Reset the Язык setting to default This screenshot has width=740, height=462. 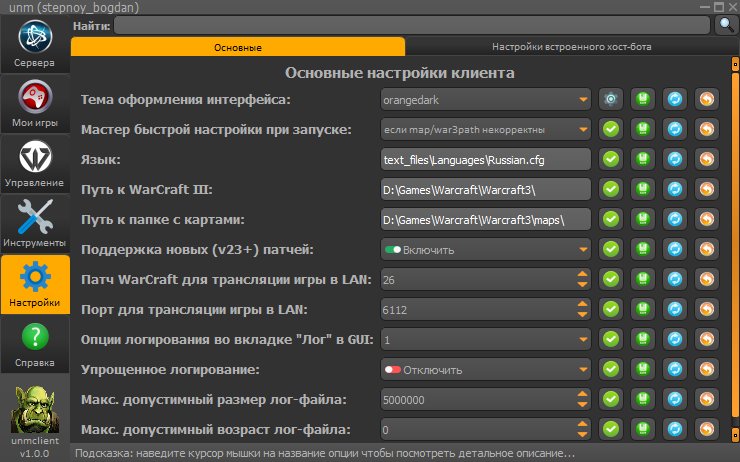tap(707, 159)
